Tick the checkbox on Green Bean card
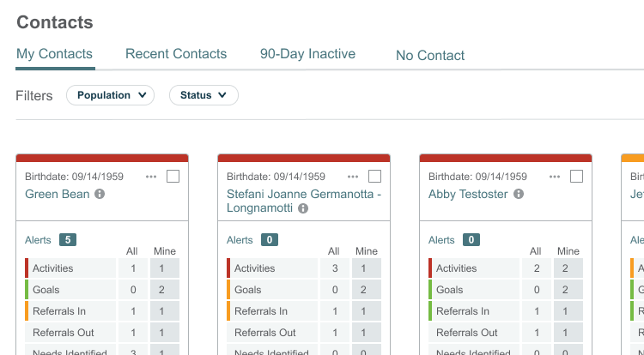 point(173,177)
